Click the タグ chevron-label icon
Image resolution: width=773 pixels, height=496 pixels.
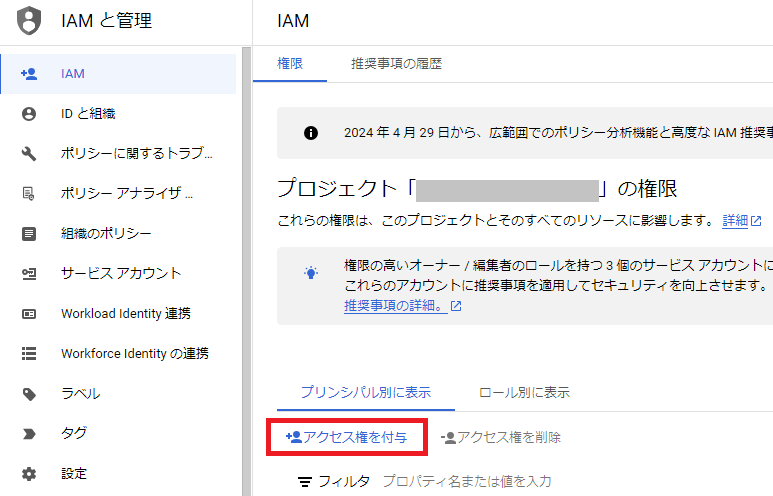pos(29,434)
